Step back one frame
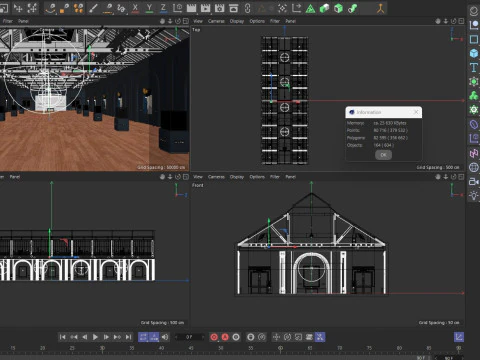Viewport: 480px width, 360px height. click(x=85, y=337)
